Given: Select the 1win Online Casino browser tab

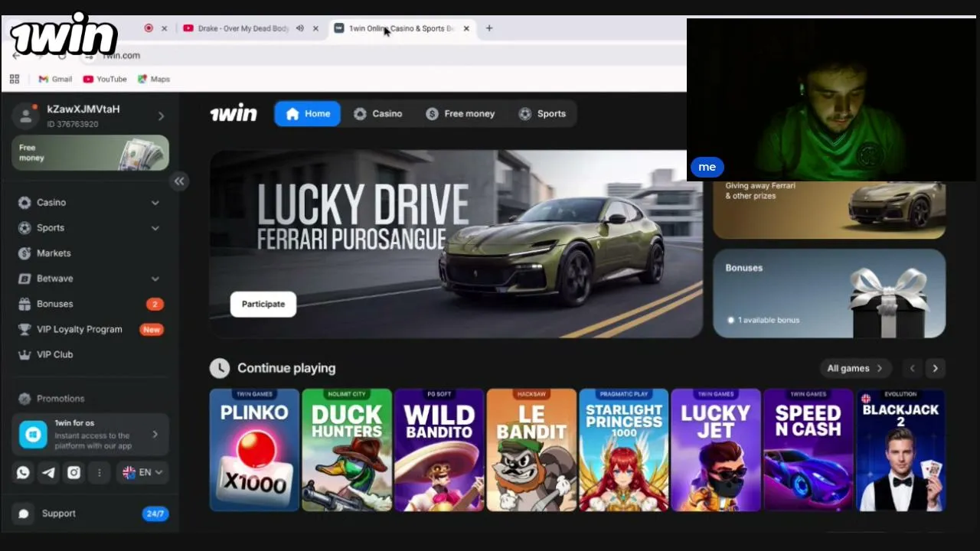Looking at the screenshot, I should point(402,28).
